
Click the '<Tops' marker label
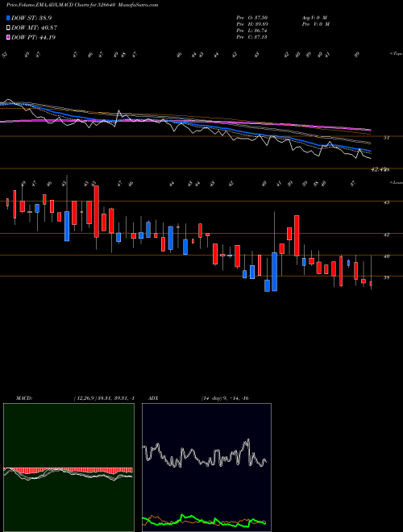click(397, 54)
